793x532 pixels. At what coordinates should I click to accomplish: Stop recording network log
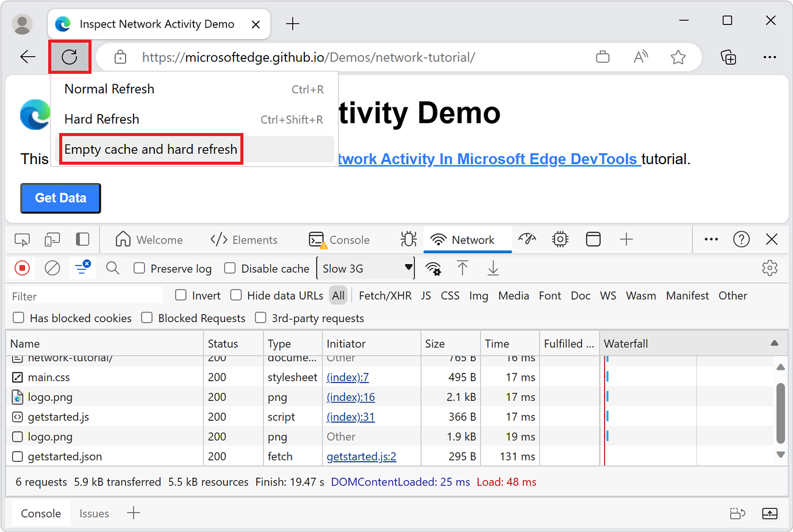pos(22,268)
